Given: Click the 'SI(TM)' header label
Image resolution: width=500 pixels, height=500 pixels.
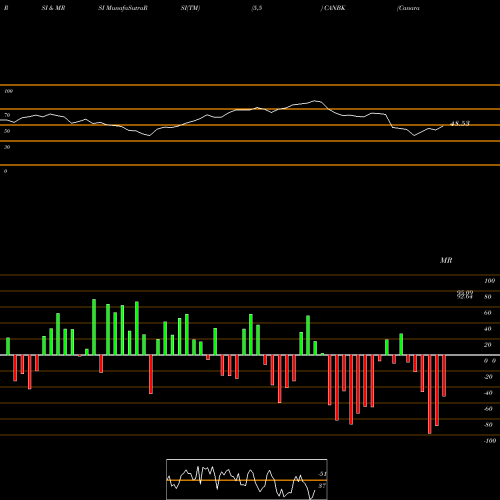Looking at the screenshot, I should pyautogui.click(x=190, y=8).
